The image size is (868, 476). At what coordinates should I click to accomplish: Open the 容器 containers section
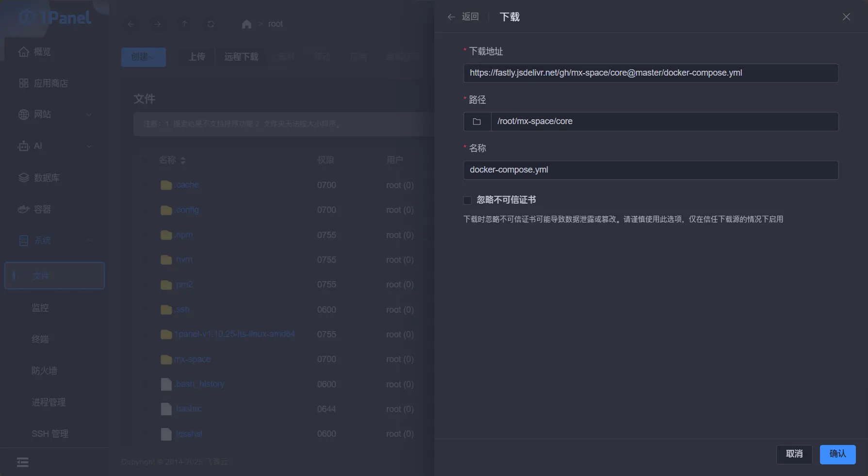[x=44, y=208]
